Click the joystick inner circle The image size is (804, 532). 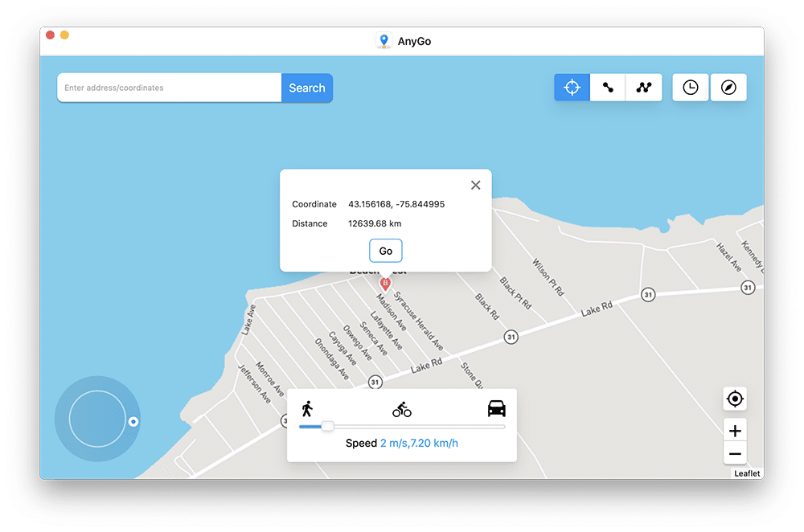click(97, 419)
